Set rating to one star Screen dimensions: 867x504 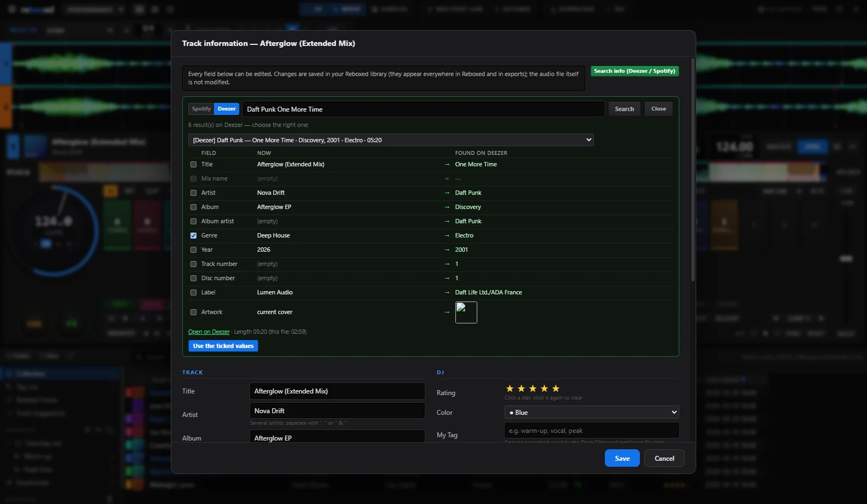pyautogui.click(x=510, y=389)
